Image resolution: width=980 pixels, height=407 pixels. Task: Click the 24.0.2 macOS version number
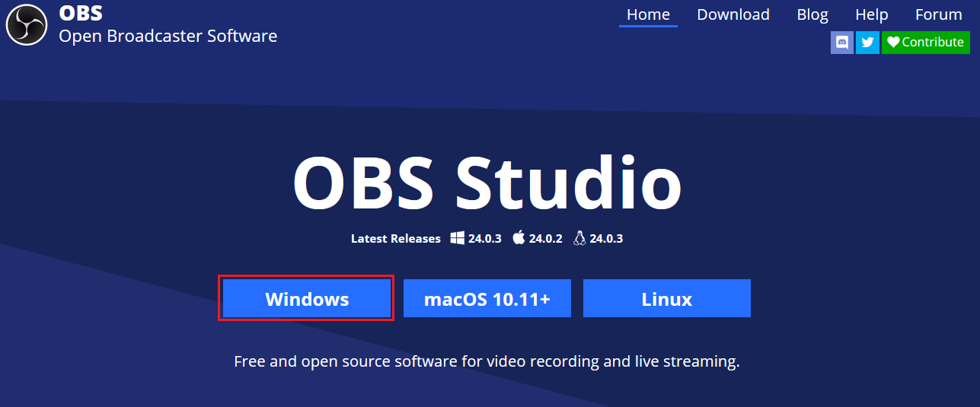pyautogui.click(x=545, y=238)
